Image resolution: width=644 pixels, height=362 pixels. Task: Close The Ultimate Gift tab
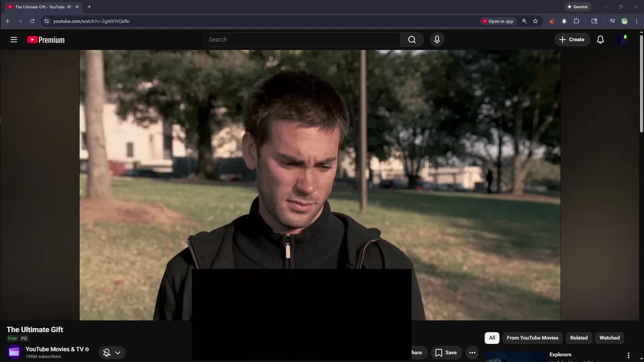pos(77,7)
